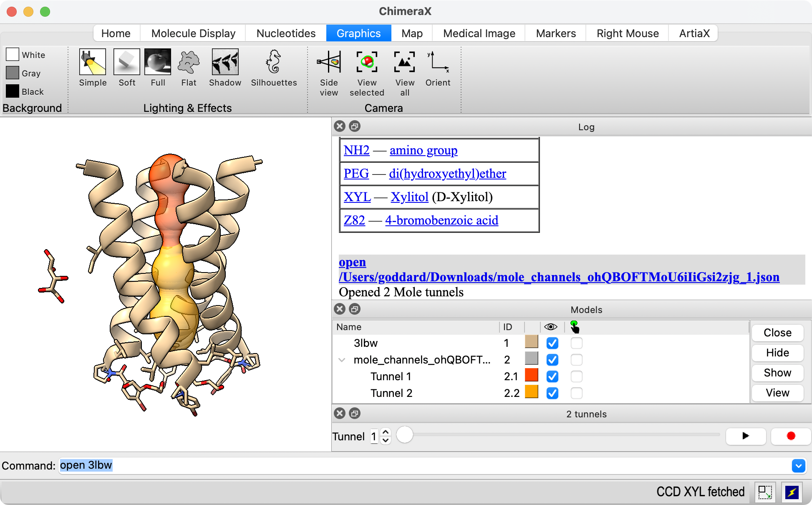The height and width of the screenshot is (505, 812).
Task: Click the Tunnel 1 orange color swatch
Action: click(x=531, y=375)
